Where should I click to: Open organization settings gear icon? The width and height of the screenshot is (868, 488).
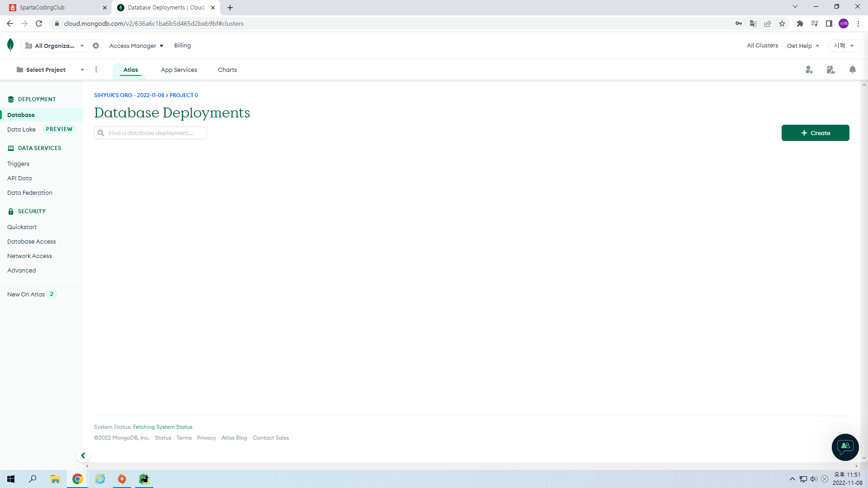click(x=96, y=46)
